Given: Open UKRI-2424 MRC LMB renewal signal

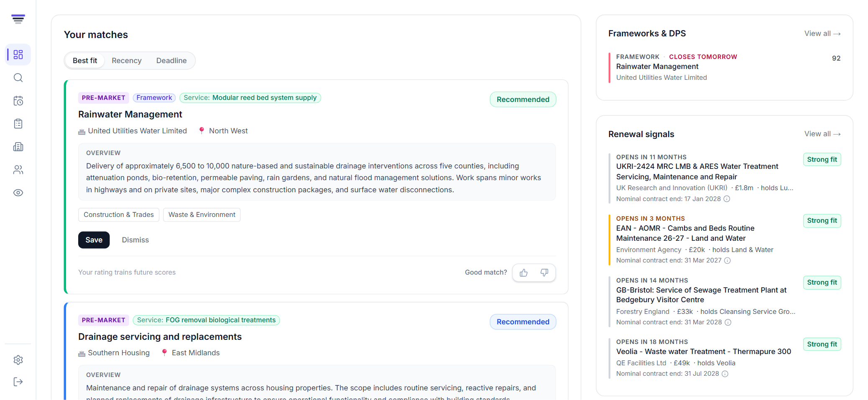Looking at the screenshot, I should pyautogui.click(x=697, y=171).
